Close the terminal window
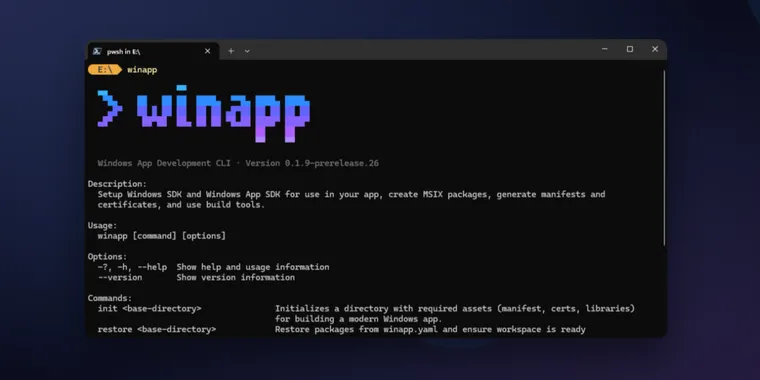Viewport: 760px width, 380px height. pyautogui.click(x=655, y=49)
